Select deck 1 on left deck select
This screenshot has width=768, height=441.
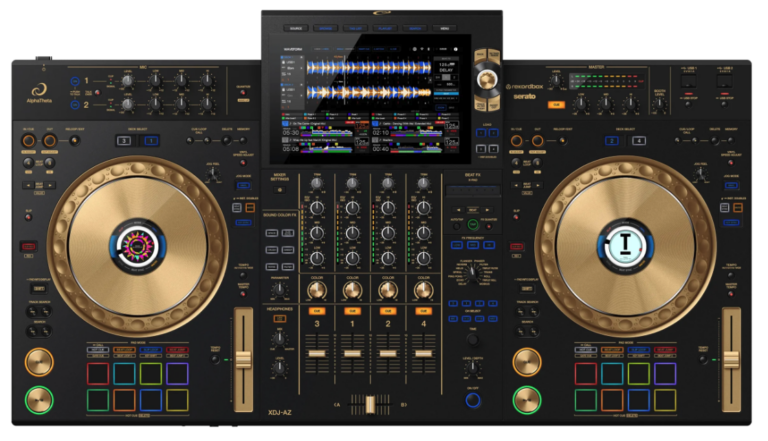click(151, 141)
